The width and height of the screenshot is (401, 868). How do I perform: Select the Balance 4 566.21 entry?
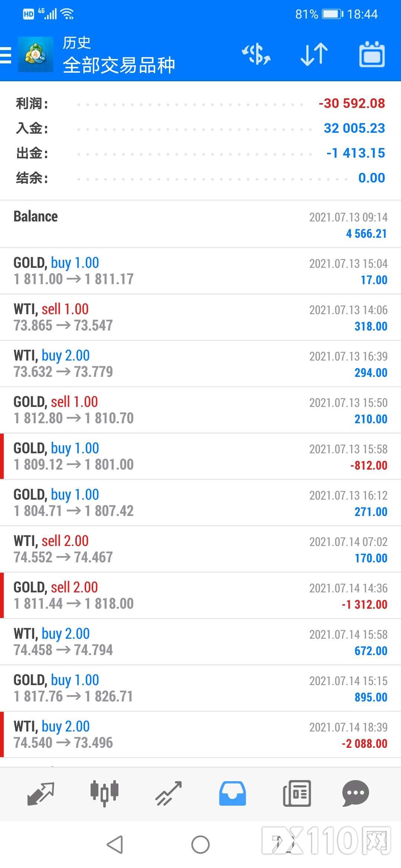tap(200, 224)
